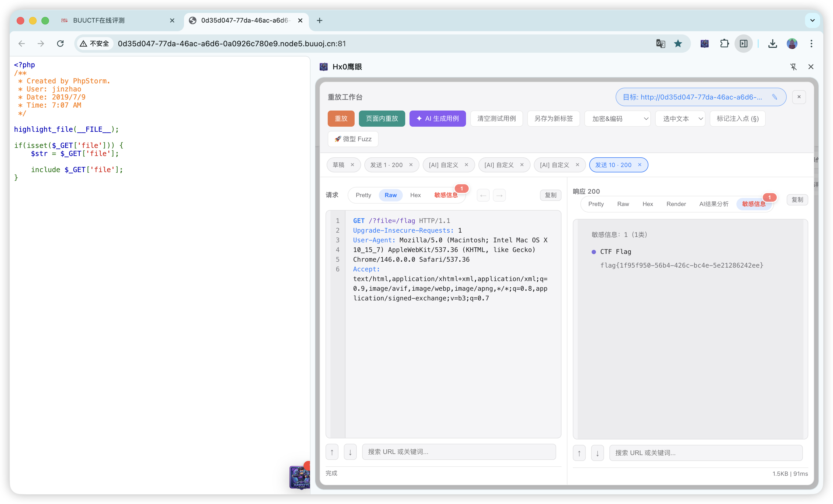Toggle the browser side panel button
Viewport: 833px width, 504px height.
click(x=743, y=44)
